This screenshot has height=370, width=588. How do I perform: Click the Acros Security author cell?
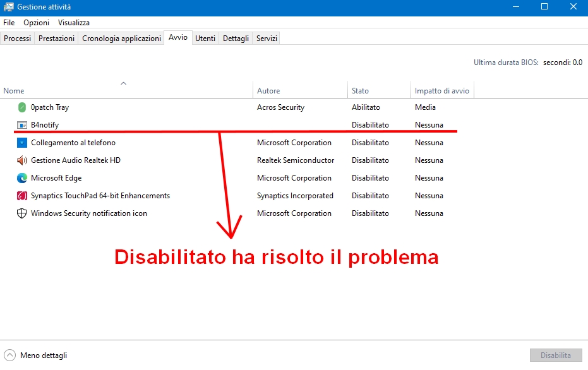click(281, 107)
